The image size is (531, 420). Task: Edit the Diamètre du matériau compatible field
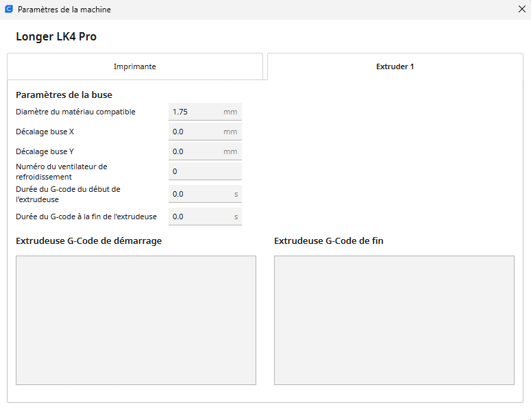205,112
